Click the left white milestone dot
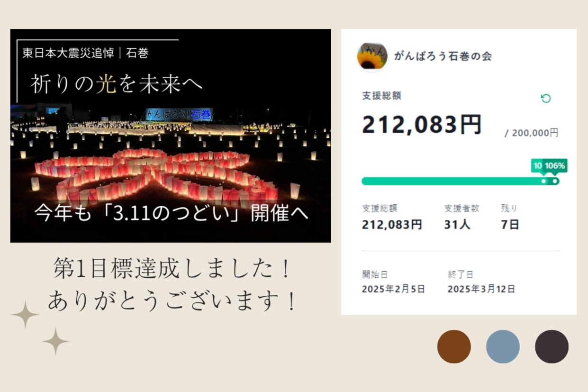Viewport: 588px width, 392px height. [x=543, y=181]
